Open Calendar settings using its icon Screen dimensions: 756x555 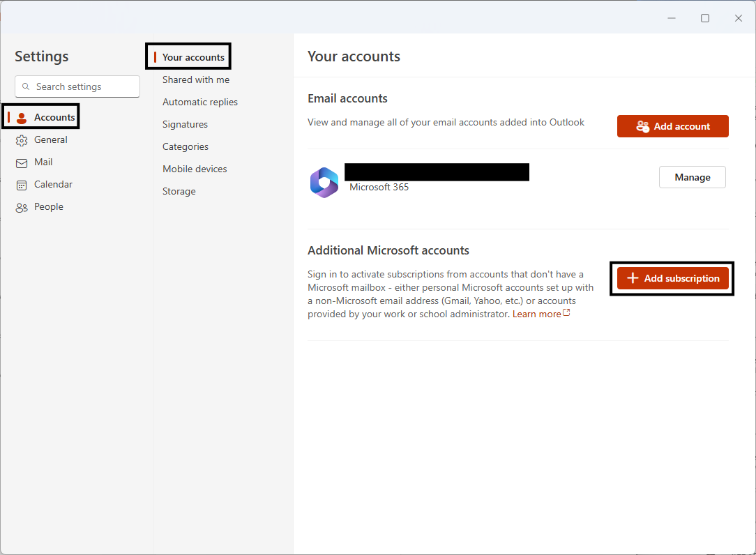pyautogui.click(x=21, y=184)
